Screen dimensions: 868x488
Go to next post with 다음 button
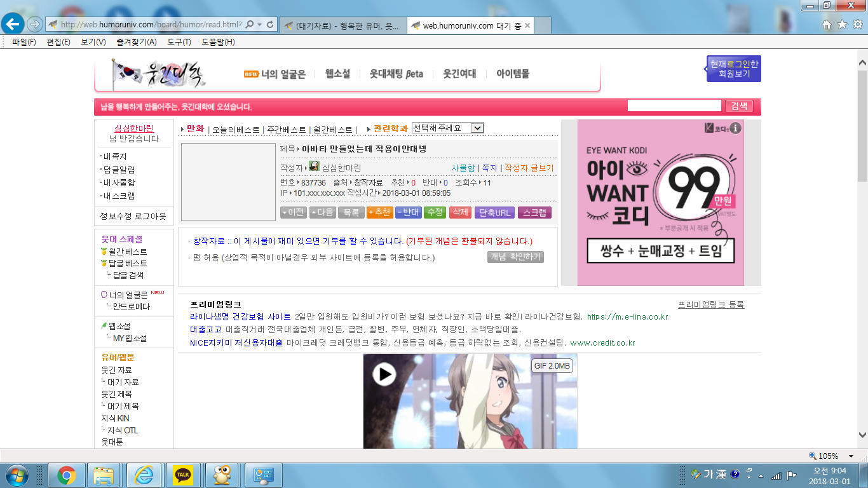pos(323,212)
